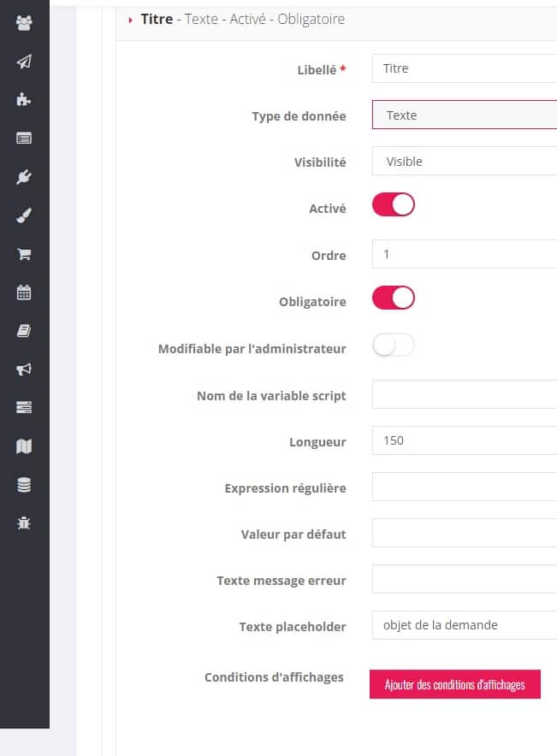Open the Visibilité dropdown showing Visible
Viewport: 557px width, 756px height.
point(465,161)
